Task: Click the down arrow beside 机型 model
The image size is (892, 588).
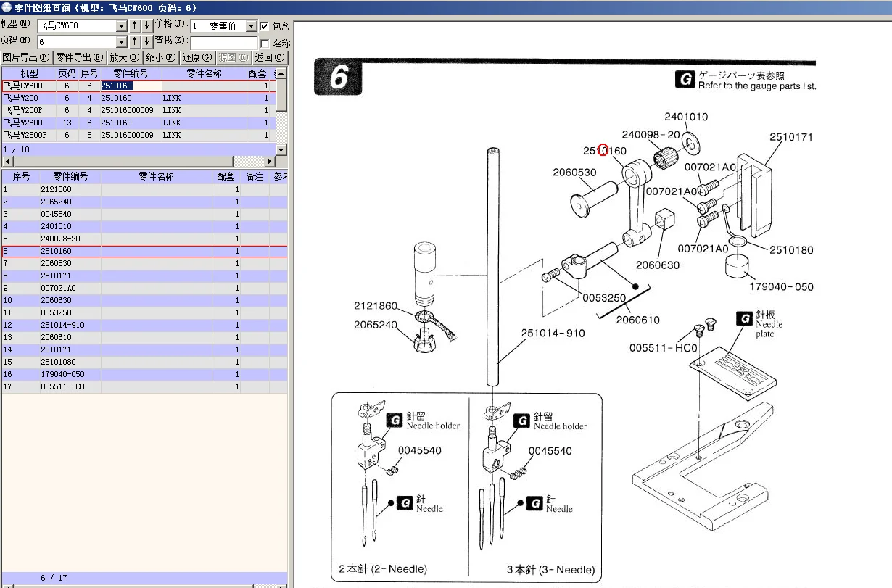Action: (x=146, y=26)
